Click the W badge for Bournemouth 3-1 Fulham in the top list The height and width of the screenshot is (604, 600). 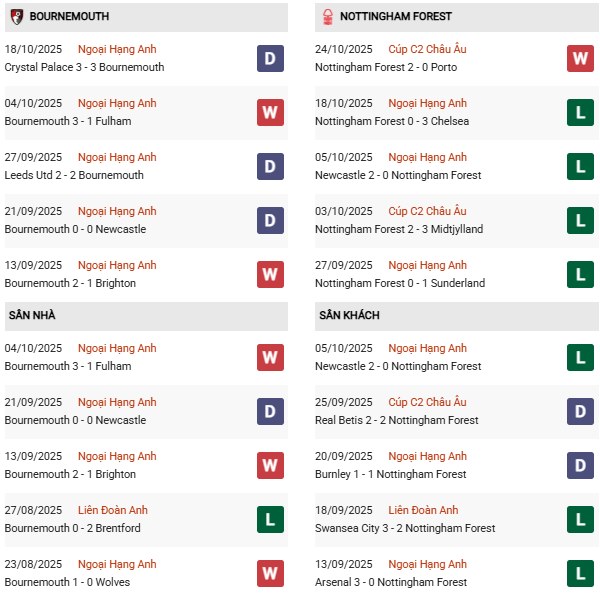pos(270,113)
